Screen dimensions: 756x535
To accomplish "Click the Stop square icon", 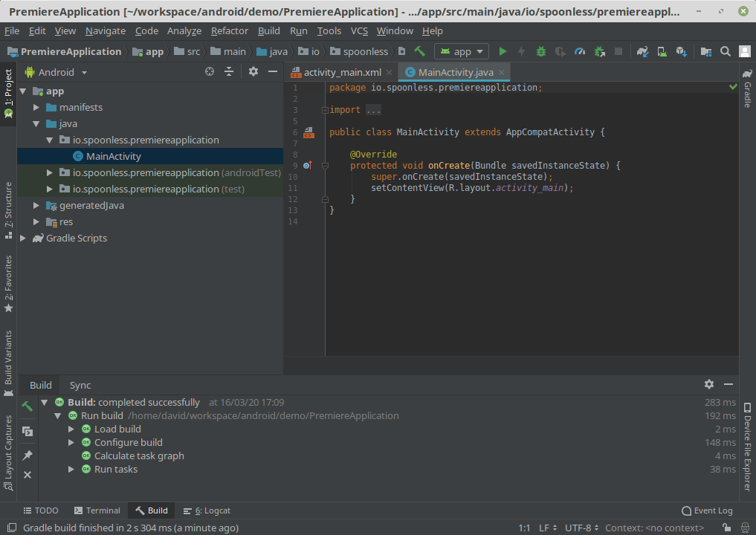I will (618, 51).
